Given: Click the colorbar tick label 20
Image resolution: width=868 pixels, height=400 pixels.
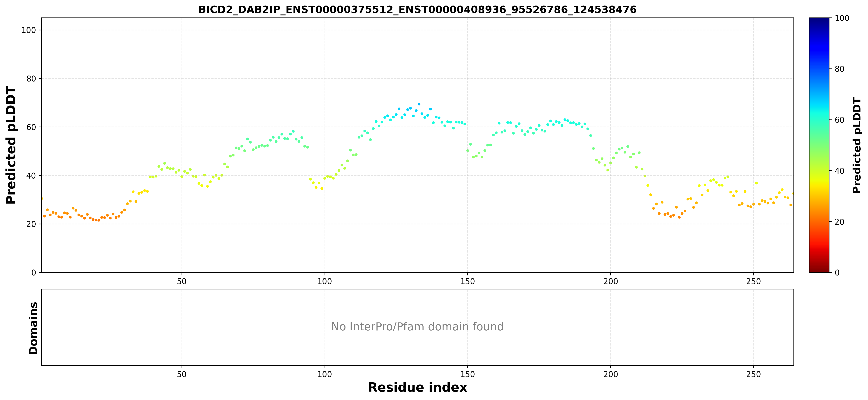Looking at the screenshot, I should 839,222.
